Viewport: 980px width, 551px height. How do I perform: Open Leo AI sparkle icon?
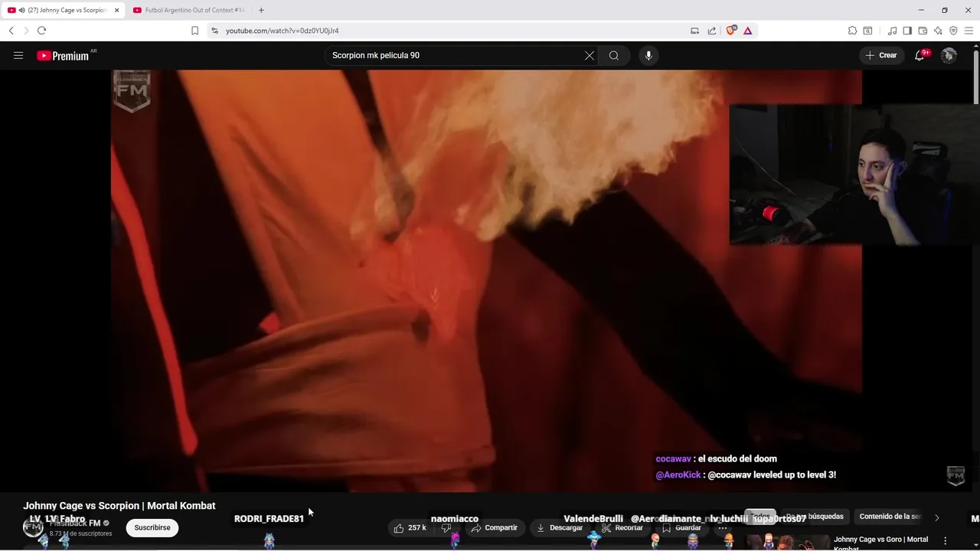click(938, 31)
